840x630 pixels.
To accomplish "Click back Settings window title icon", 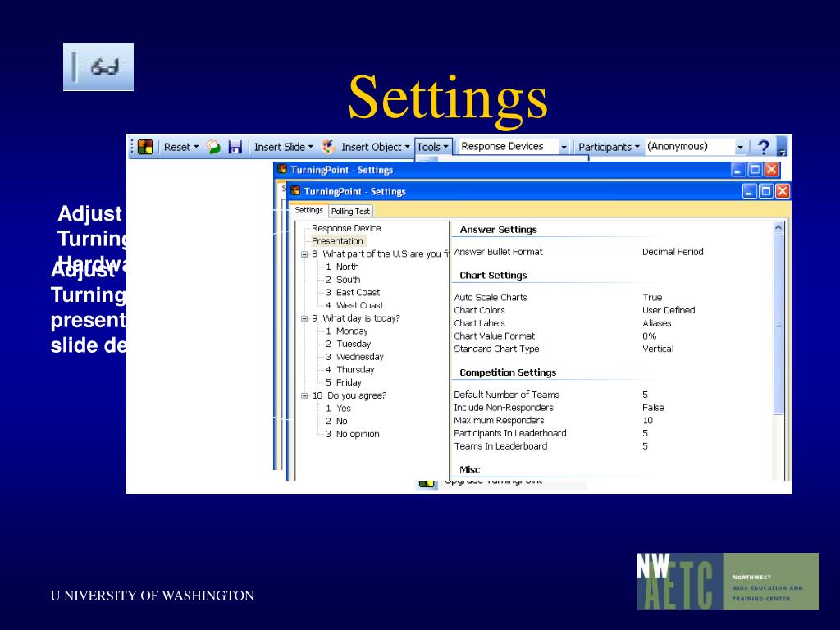I will click(x=282, y=169).
